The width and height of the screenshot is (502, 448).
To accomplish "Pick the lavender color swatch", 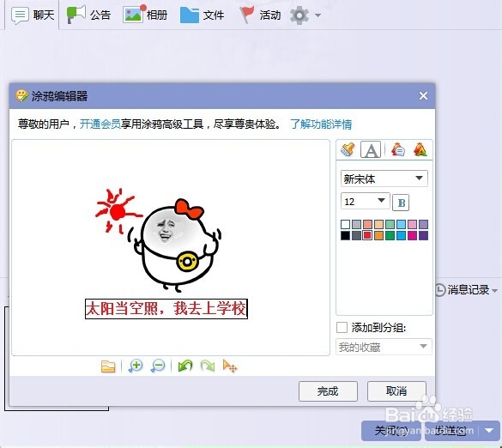I will point(423,224).
